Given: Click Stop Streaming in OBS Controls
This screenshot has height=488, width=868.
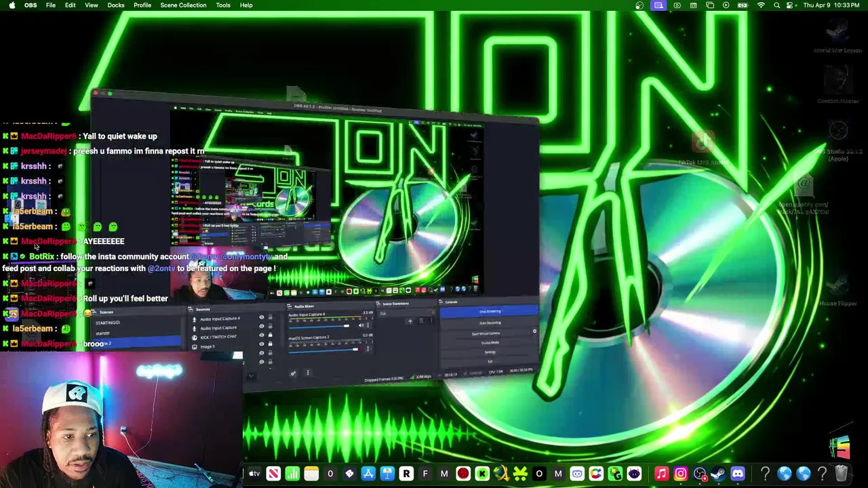Looking at the screenshot, I should [489, 311].
